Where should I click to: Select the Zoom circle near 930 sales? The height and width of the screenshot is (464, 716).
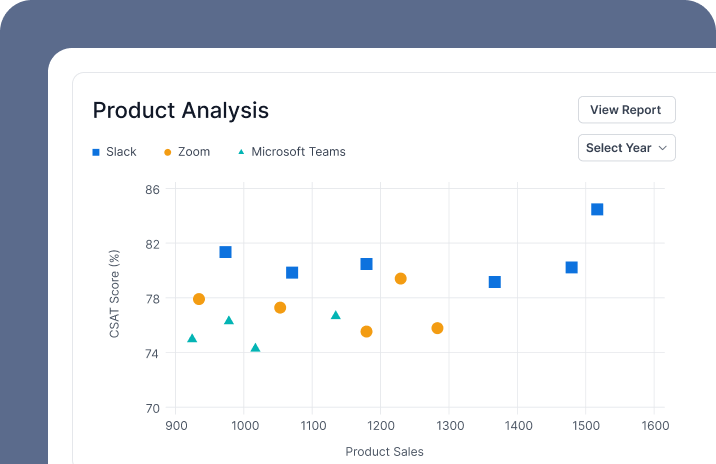tap(199, 299)
